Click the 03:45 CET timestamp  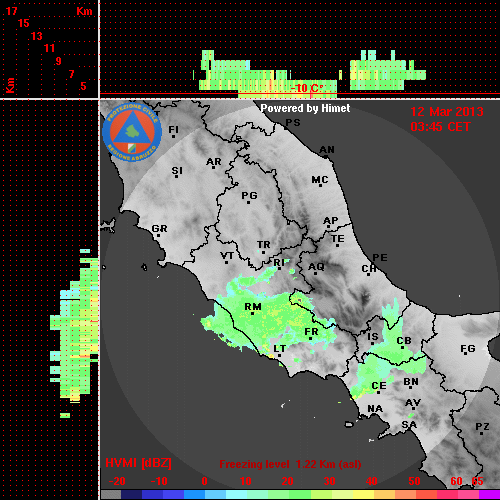tap(440, 127)
